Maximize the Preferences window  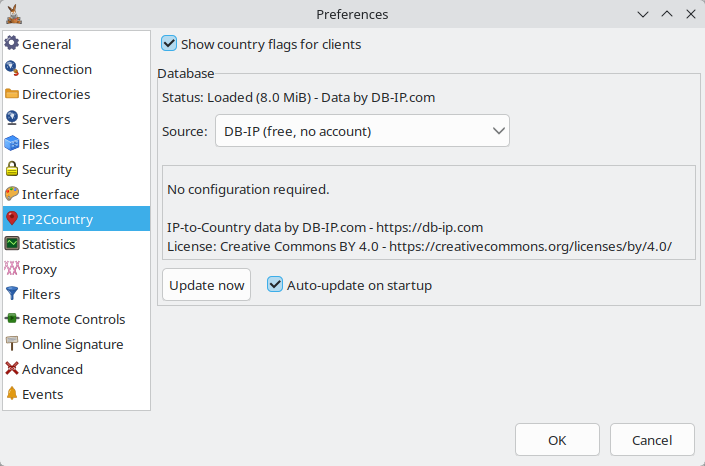[x=667, y=14]
